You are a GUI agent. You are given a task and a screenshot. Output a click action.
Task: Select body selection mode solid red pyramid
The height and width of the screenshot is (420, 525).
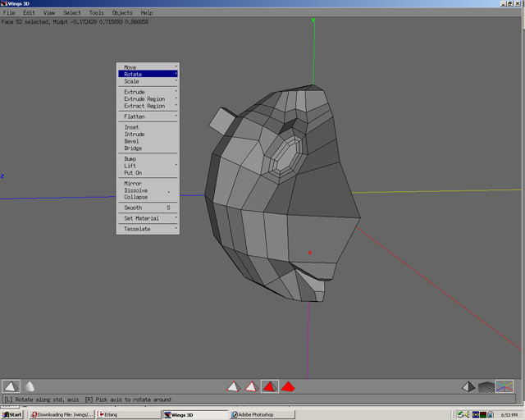(288, 387)
